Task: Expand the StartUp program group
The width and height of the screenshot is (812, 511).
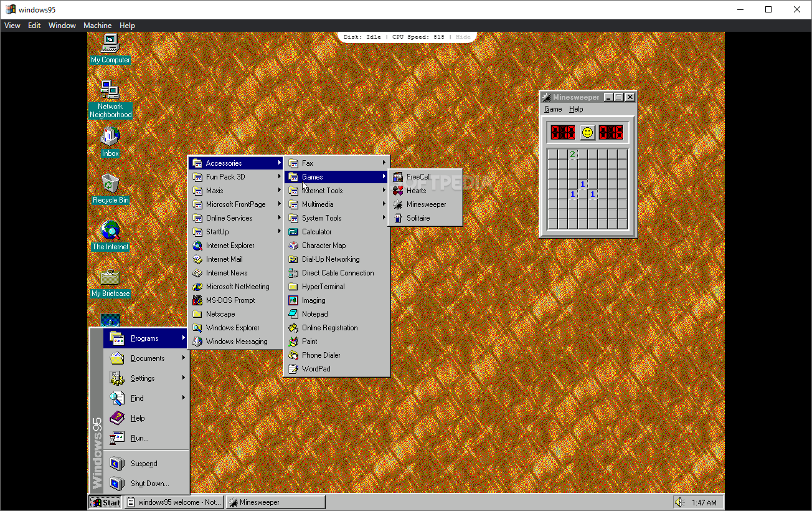Action: coord(236,232)
